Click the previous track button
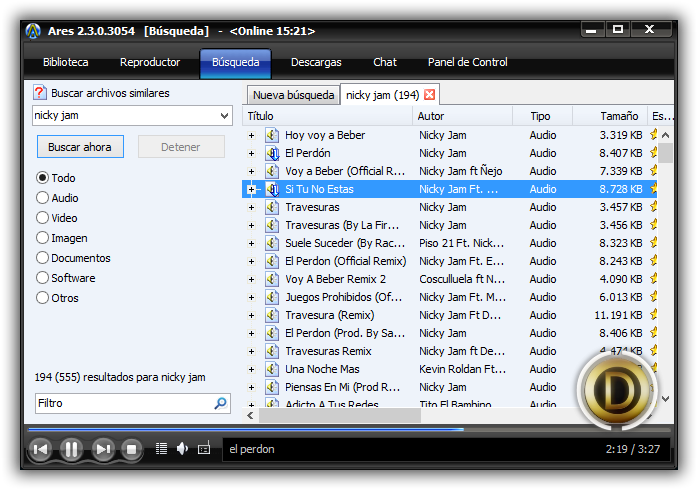Screen dimensions: 698x490 [x=40, y=449]
